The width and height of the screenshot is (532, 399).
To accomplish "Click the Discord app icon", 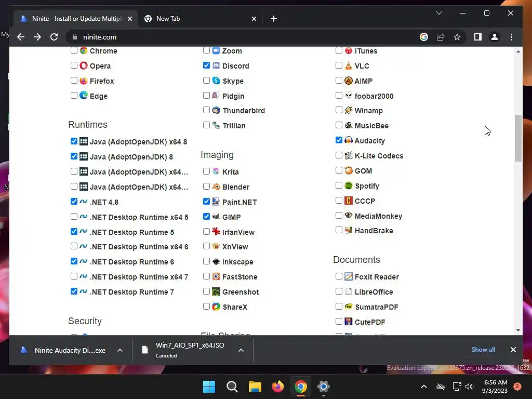I will pyautogui.click(x=216, y=65).
